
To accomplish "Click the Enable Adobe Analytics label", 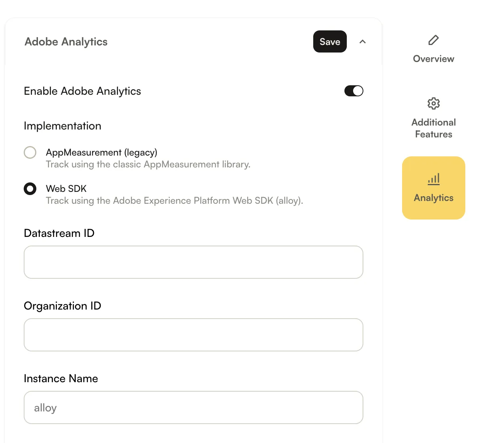I will [82, 91].
